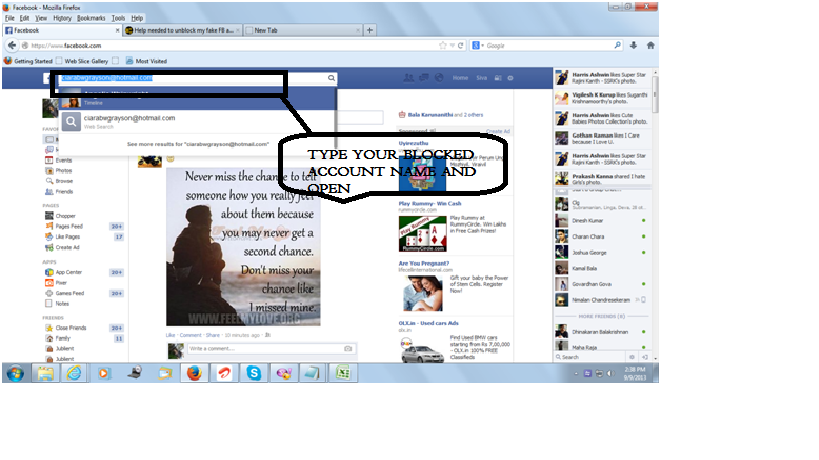819x460 pixels.
Task: Hide chat sidebar icon beside chat search
Action: (x=645, y=357)
